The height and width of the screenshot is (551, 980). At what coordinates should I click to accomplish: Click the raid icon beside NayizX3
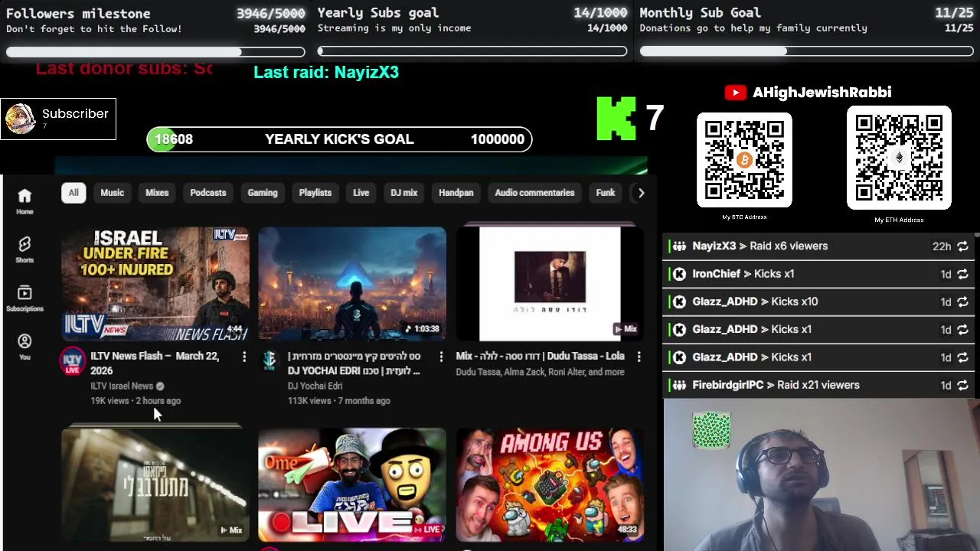(x=679, y=246)
